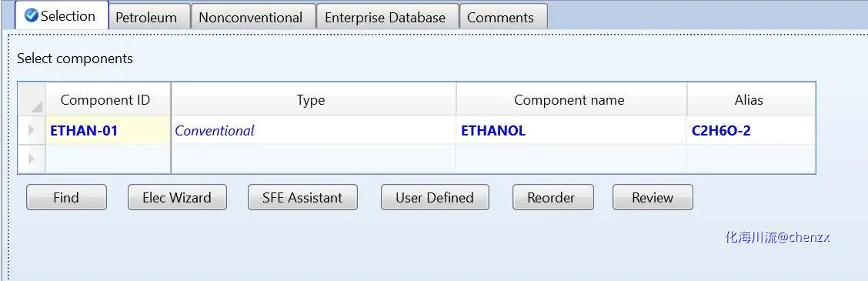This screenshot has height=281, width=868.
Task: Go to the Enterprise Database tab
Action: coord(386,17)
